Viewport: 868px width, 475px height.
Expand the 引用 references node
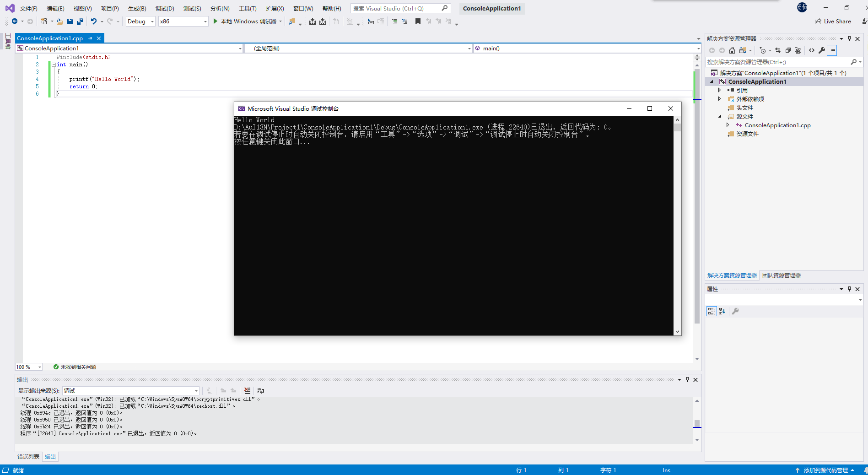(719, 90)
